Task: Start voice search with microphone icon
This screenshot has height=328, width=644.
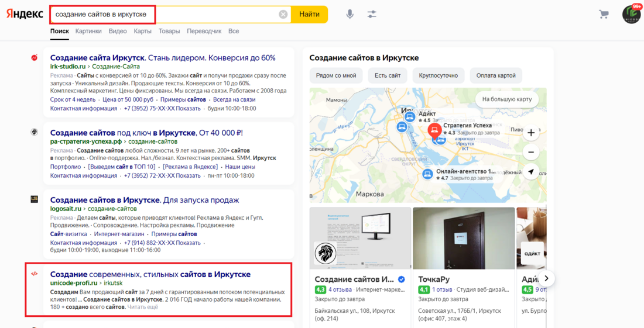Action: coord(350,15)
